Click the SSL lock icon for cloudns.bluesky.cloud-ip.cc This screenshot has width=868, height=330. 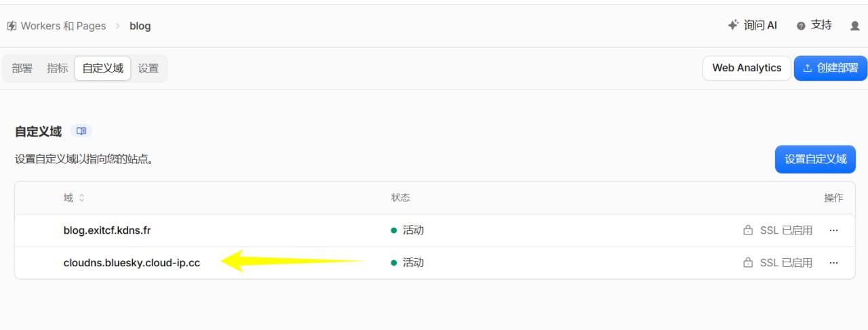point(748,262)
